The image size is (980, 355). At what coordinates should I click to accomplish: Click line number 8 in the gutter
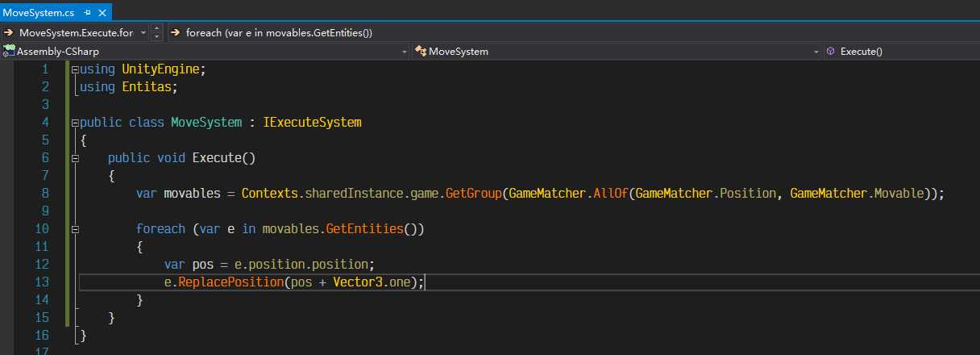(45, 194)
